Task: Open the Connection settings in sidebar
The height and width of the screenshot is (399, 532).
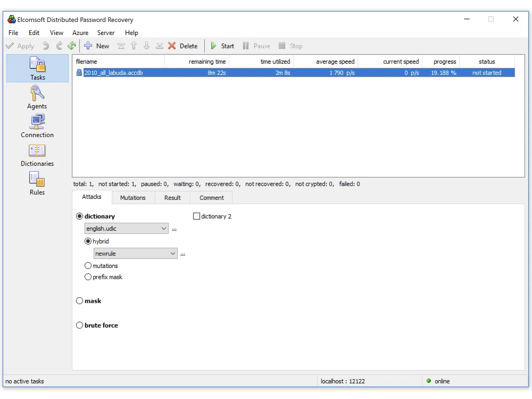Action: click(37, 126)
